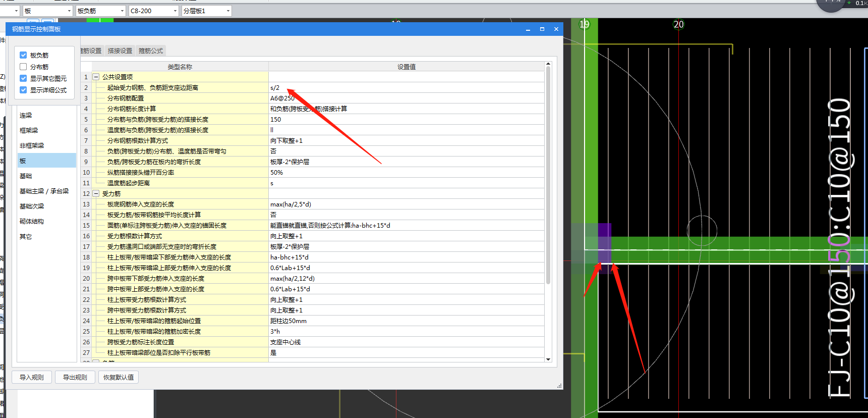Select 基础主梁 / 承台梁 in the list
This screenshot has height=418, width=868.
click(47, 191)
